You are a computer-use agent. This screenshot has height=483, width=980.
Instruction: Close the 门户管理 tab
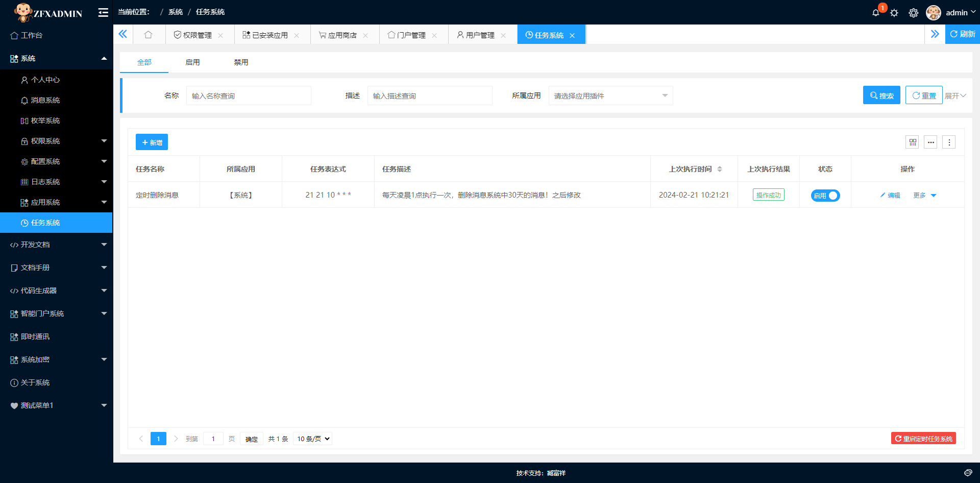[434, 35]
